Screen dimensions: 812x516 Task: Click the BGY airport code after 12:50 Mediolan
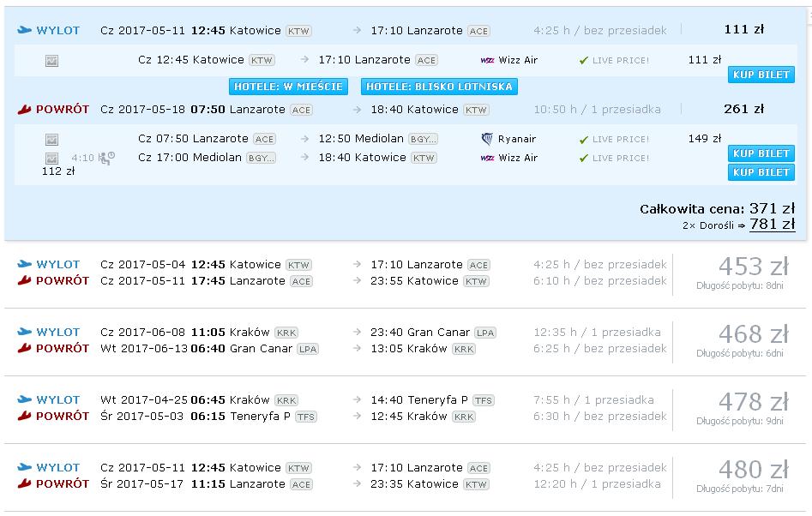423,139
